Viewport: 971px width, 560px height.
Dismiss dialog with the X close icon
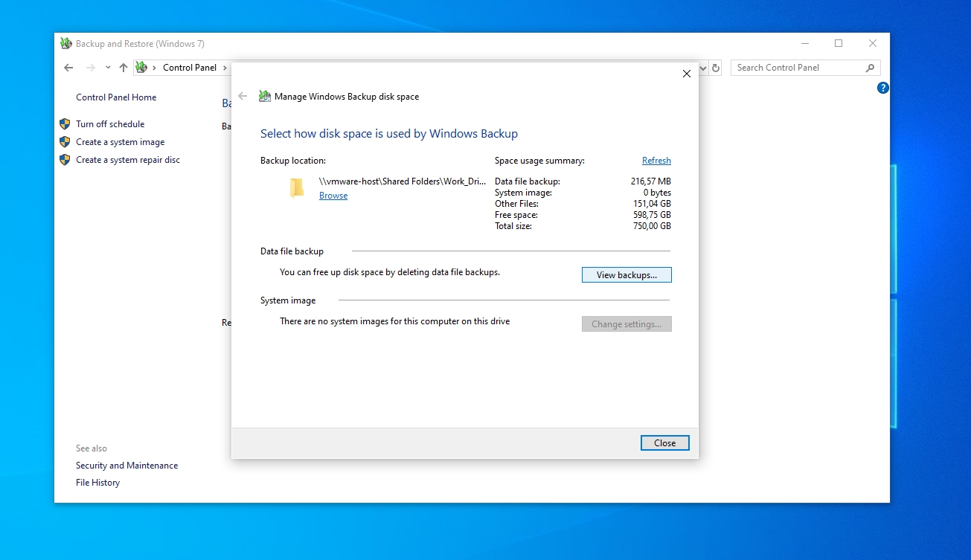pos(687,74)
